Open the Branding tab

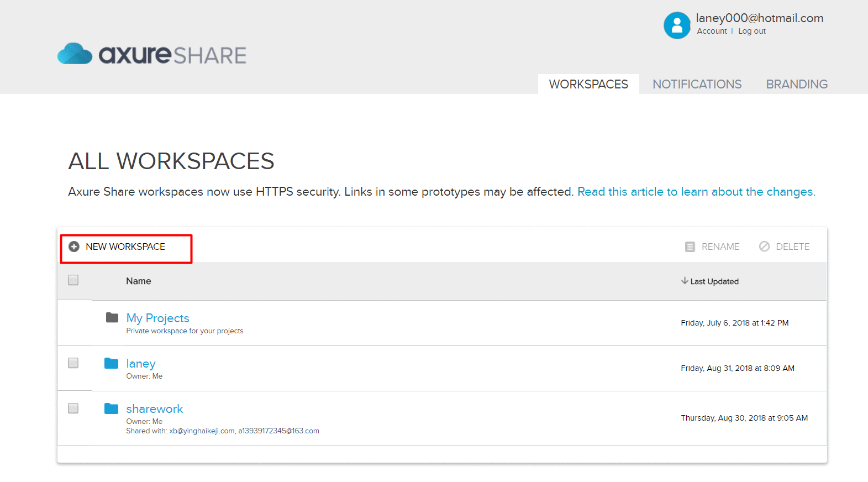(x=797, y=84)
